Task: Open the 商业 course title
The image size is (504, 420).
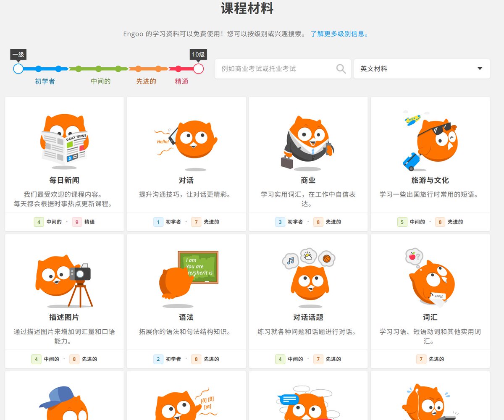Action: [308, 180]
